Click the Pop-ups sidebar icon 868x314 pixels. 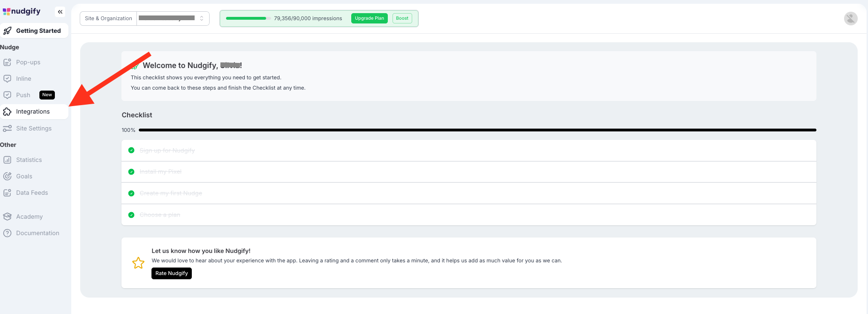[7, 62]
